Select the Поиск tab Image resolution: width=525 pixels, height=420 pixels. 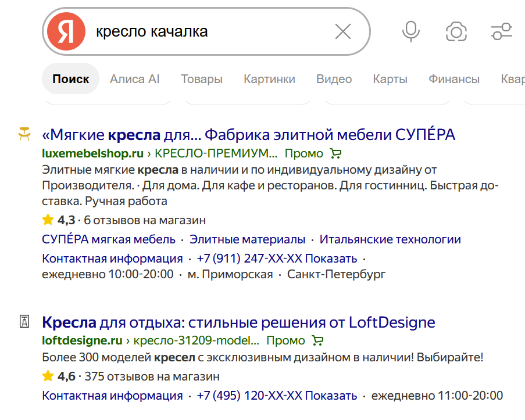point(71,78)
